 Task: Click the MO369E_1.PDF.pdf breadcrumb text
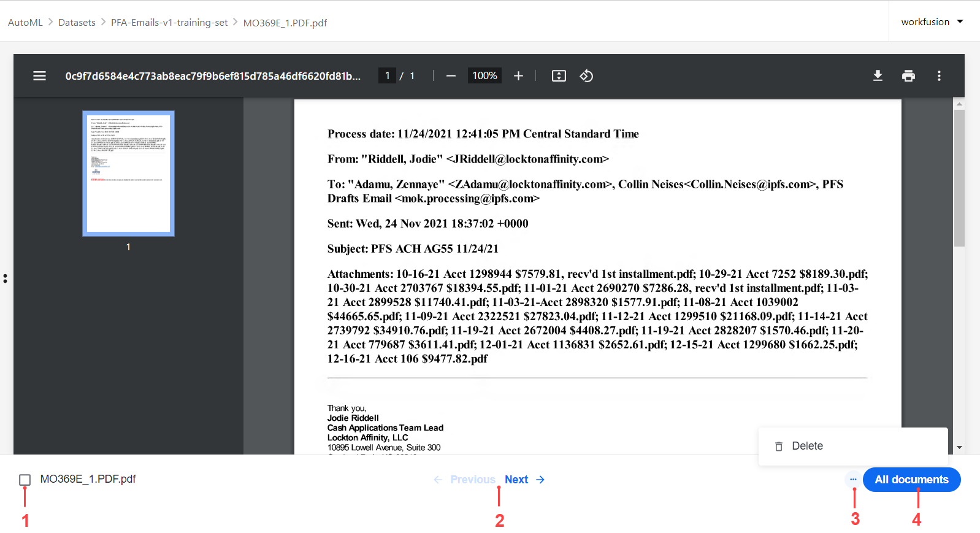click(x=285, y=23)
